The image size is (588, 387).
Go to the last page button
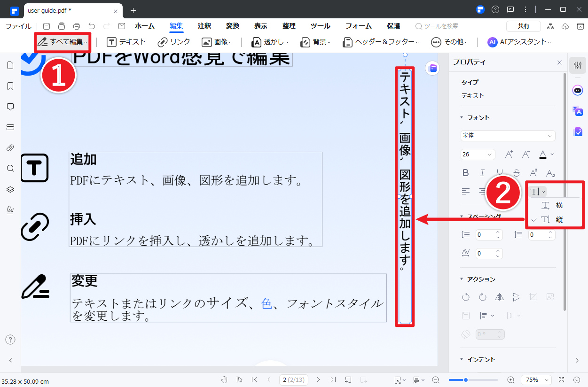coord(333,379)
